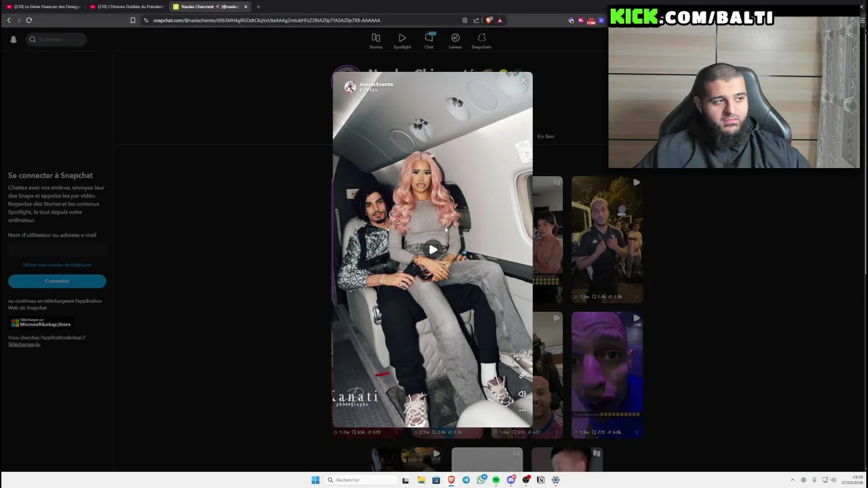Open Notion from the taskbar
The width and height of the screenshot is (868, 488).
(x=540, y=480)
